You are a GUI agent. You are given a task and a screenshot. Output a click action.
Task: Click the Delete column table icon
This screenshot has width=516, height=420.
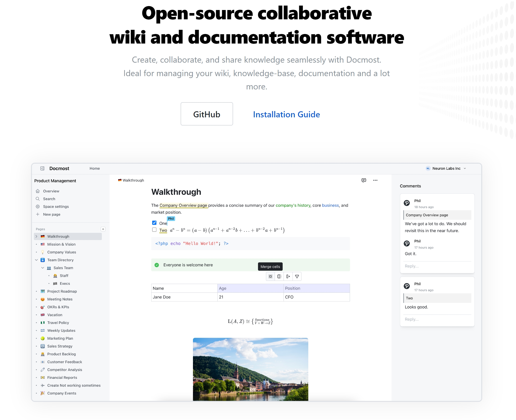[x=288, y=276]
